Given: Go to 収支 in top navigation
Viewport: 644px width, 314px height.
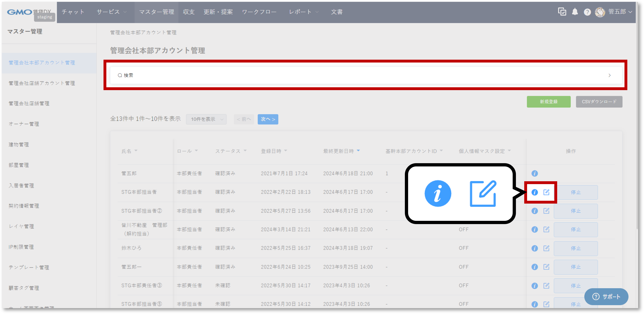Looking at the screenshot, I should 189,12.
